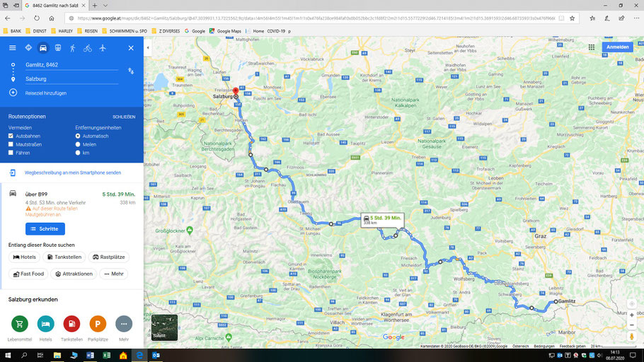Click the Schritte button

(45, 229)
